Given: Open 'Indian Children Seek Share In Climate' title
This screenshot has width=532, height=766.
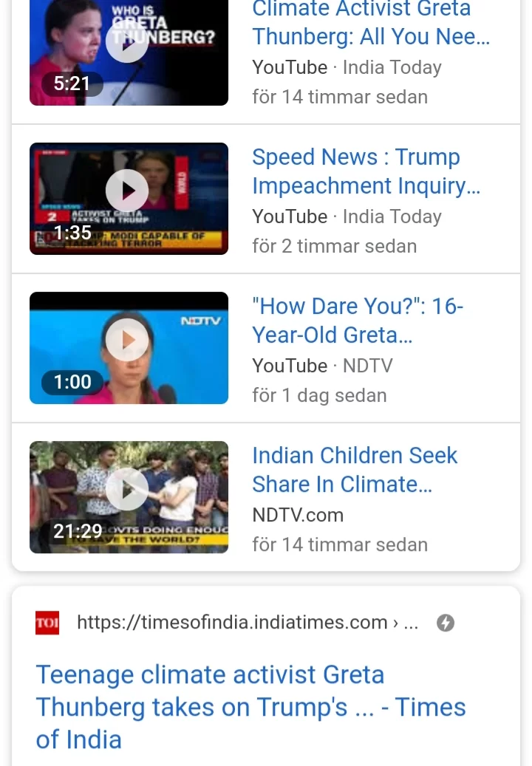Looking at the screenshot, I should point(355,470).
